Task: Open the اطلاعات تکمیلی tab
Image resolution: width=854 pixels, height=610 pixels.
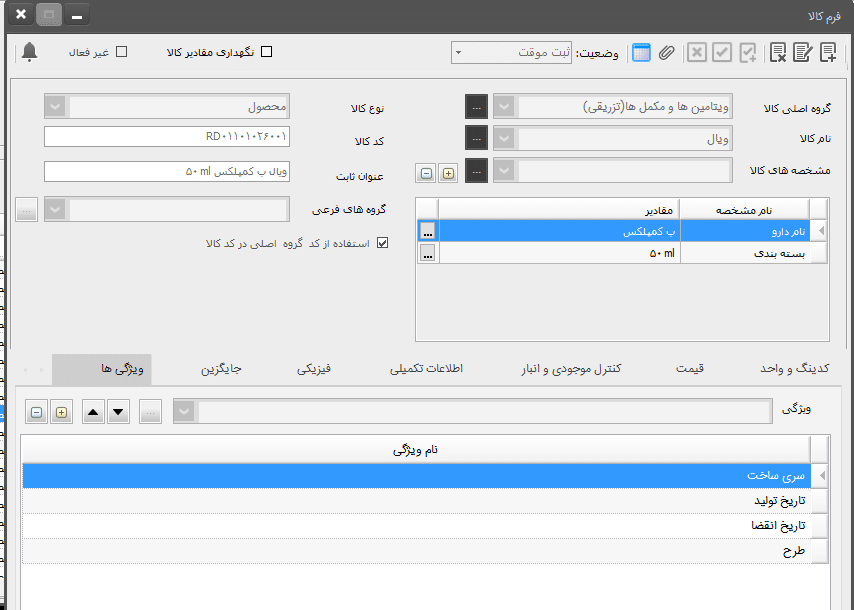Action: pyautogui.click(x=426, y=369)
